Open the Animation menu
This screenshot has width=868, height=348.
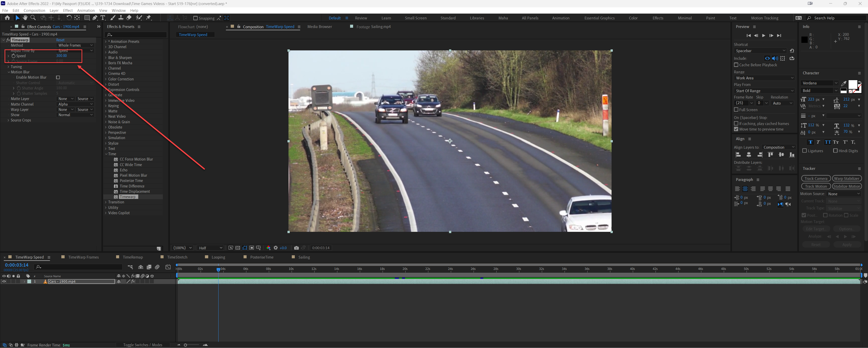(86, 10)
